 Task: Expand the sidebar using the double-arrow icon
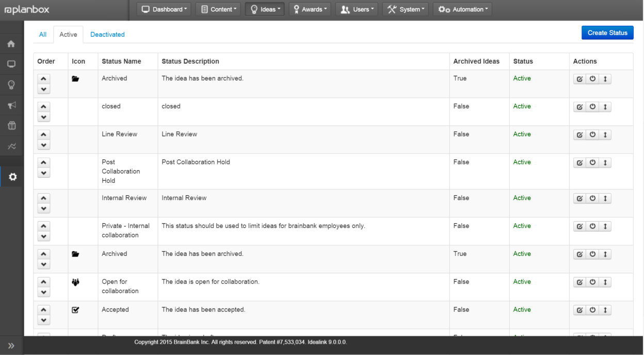point(11,346)
